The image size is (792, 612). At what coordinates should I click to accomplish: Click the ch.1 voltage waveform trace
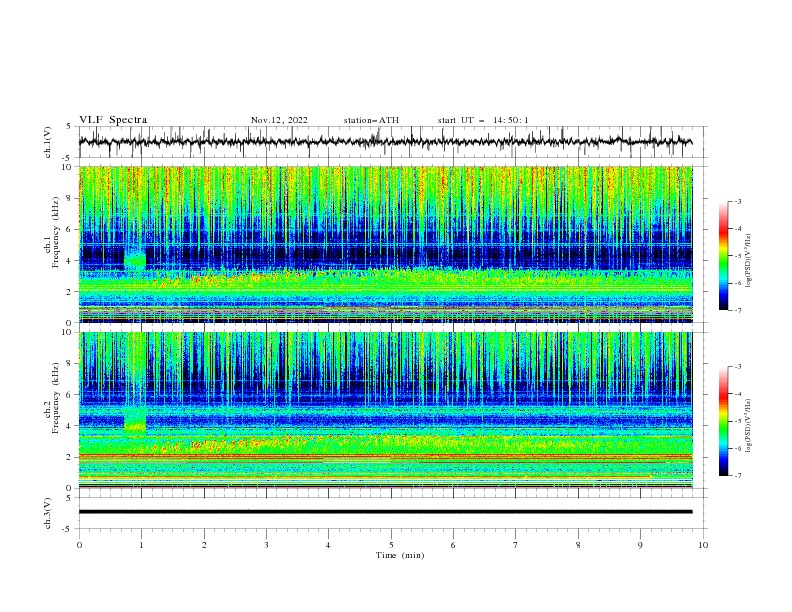(x=385, y=142)
